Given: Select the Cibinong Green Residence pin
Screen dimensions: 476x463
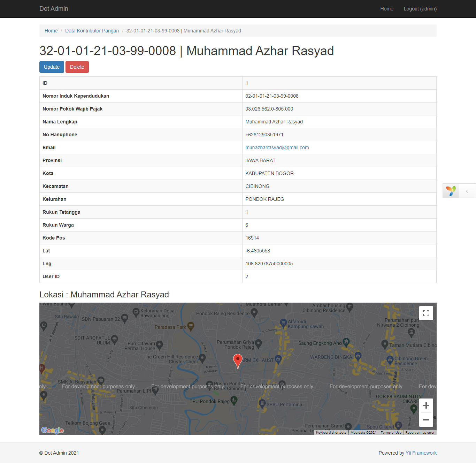Looking at the screenshot, I should coord(390,360).
